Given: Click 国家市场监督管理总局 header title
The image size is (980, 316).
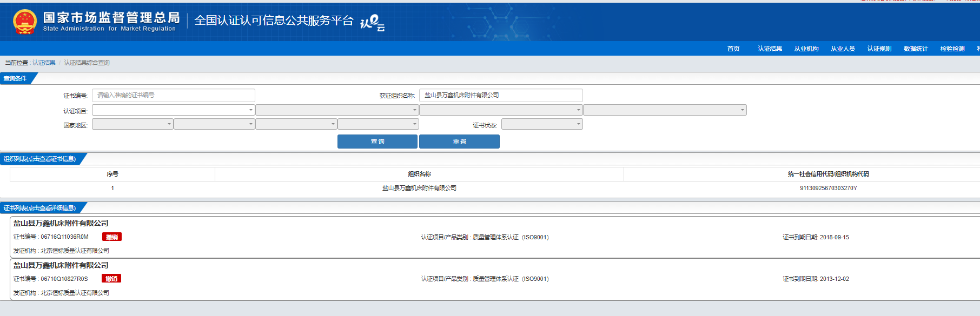Looking at the screenshot, I should tap(111, 18).
